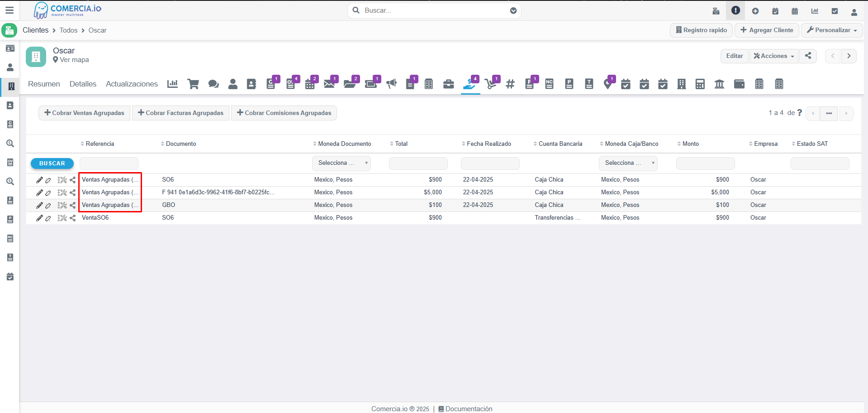Open the cash register icon in top bar
Screen dimensions: 868x413
pos(716,11)
